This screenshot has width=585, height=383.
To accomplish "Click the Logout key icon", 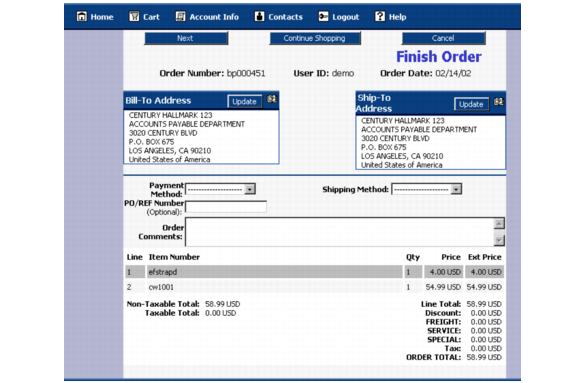I will [323, 16].
